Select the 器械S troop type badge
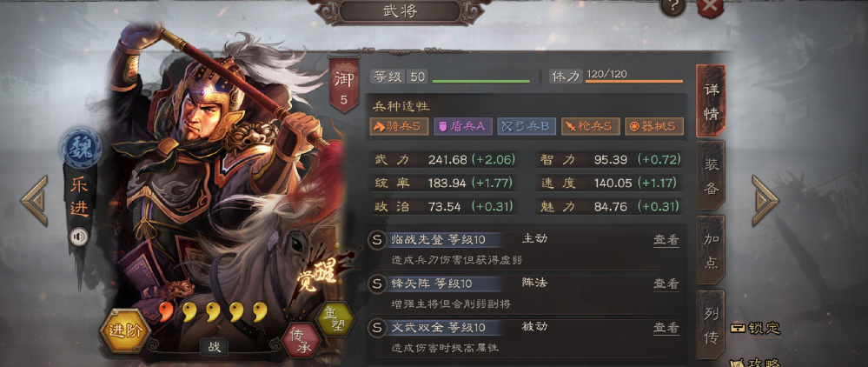This screenshot has height=367, width=868. click(x=653, y=126)
